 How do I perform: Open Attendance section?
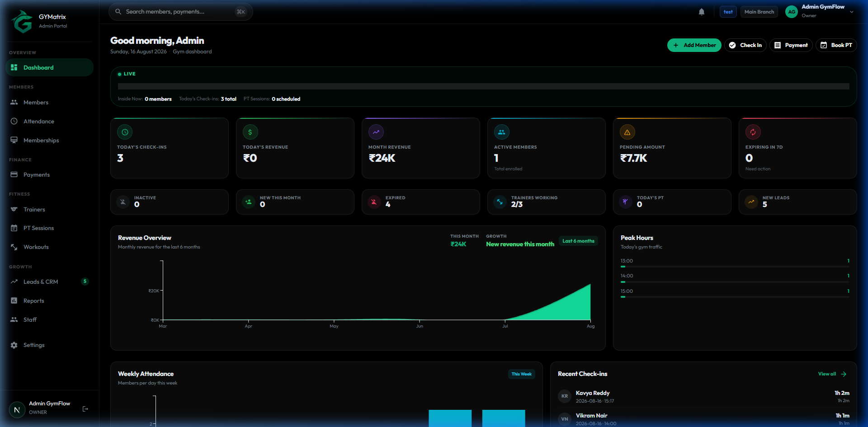tap(49, 122)
